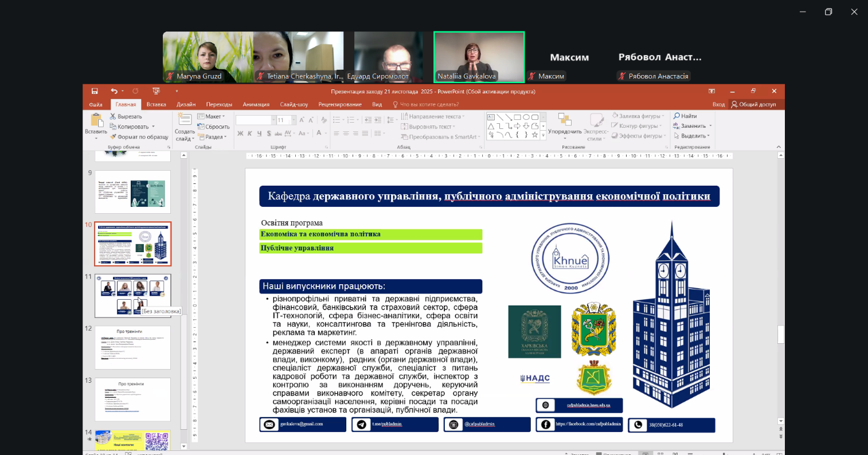Expand the Макет layout dropdown
868x455 pixels.
[211, 116]
